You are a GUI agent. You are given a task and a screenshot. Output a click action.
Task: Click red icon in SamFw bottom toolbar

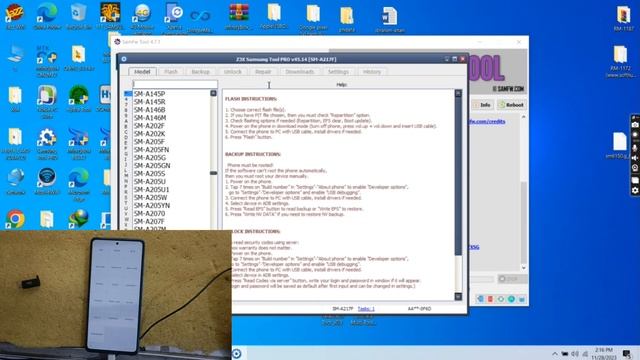point(490,300)
